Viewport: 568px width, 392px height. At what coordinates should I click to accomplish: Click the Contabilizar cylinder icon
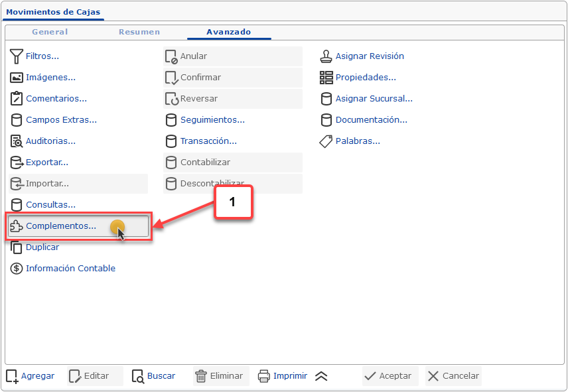(x=171, y=163)
